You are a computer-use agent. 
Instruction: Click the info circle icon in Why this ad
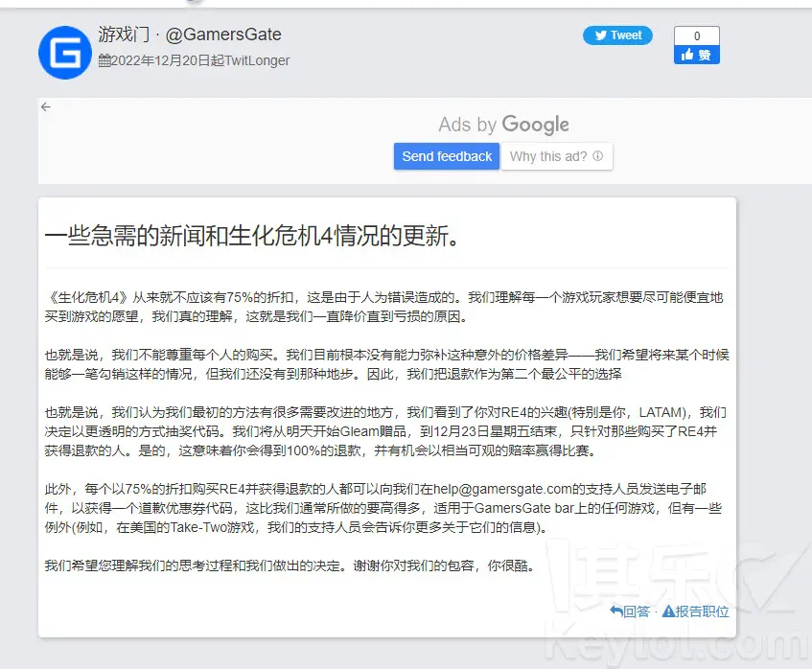click(598, 156)
